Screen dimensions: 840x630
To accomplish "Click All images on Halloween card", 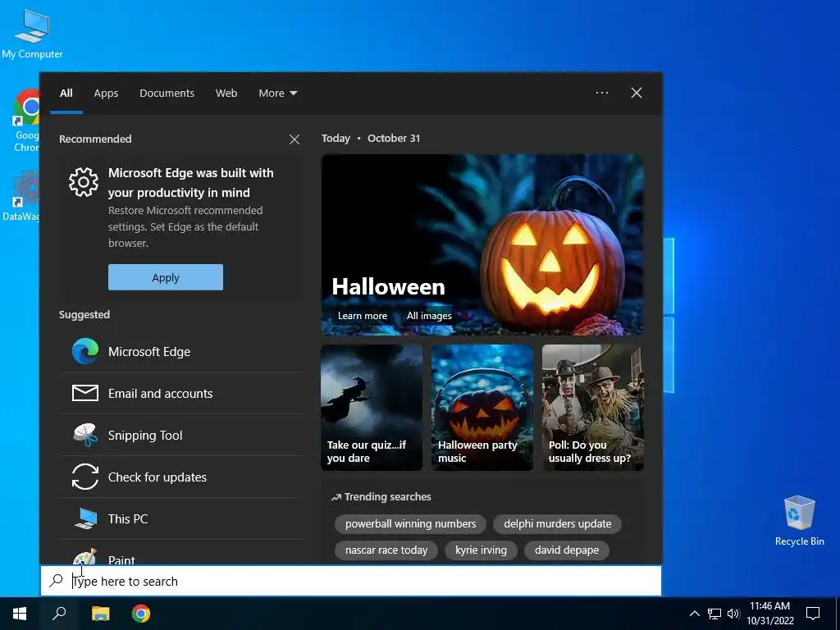I will point(429,316).
